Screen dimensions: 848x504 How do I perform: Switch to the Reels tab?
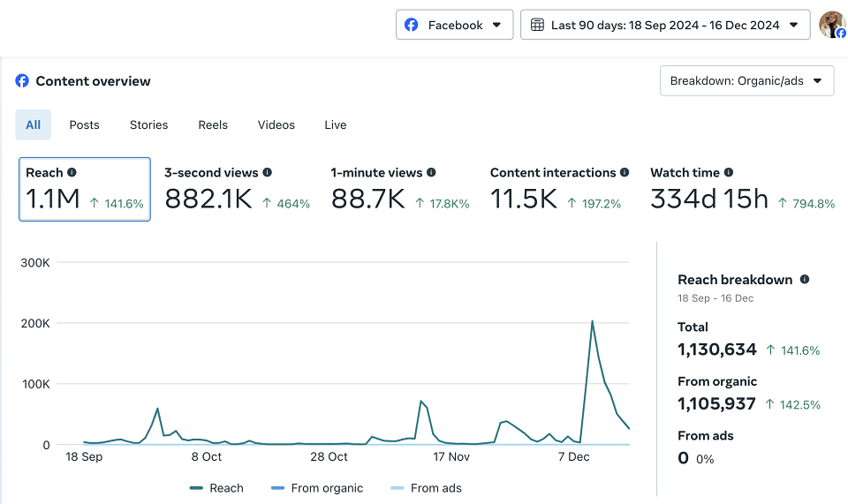[213, 124]
